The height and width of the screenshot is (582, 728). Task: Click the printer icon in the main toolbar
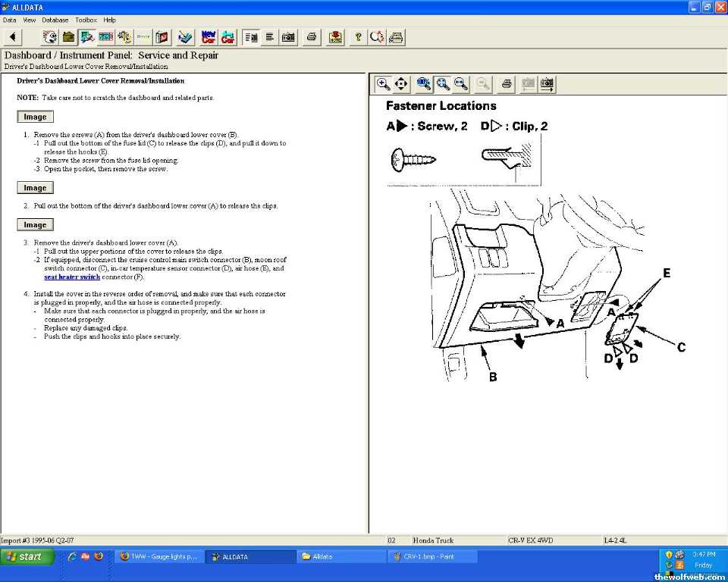(x=311, y=37)
